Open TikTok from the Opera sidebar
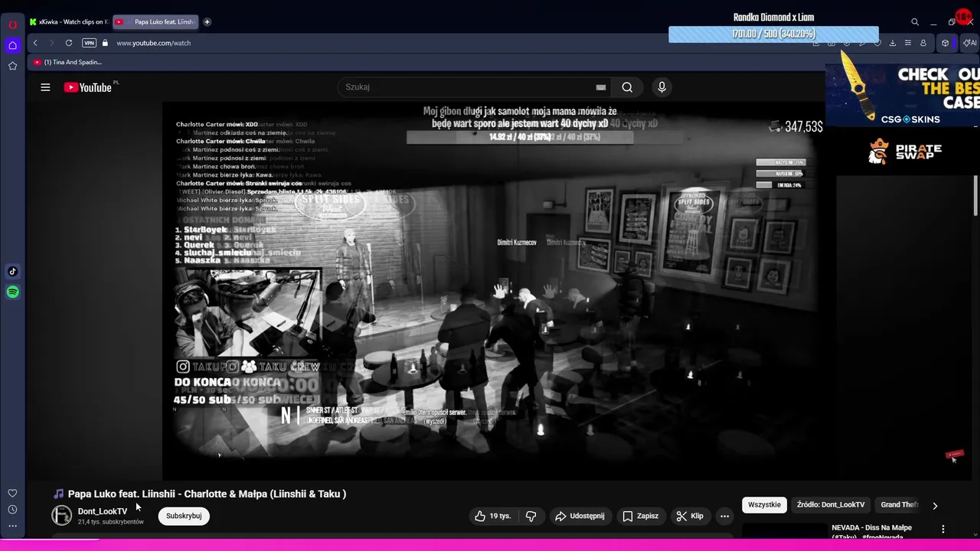 coord(12,271)
